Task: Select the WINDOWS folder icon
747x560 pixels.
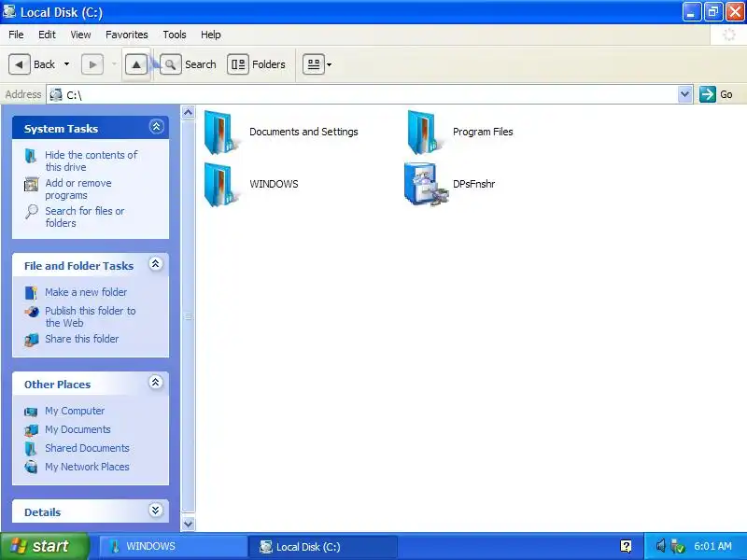Action: coord(221,184)
